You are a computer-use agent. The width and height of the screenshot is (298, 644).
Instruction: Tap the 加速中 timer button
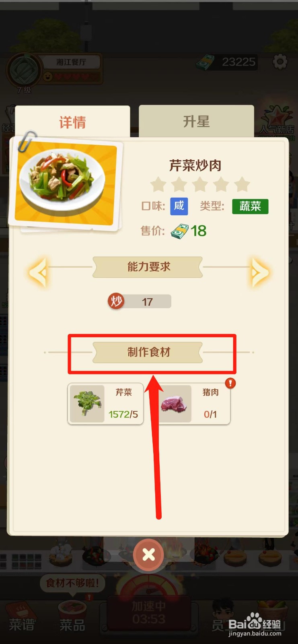[x=149, y=612]
